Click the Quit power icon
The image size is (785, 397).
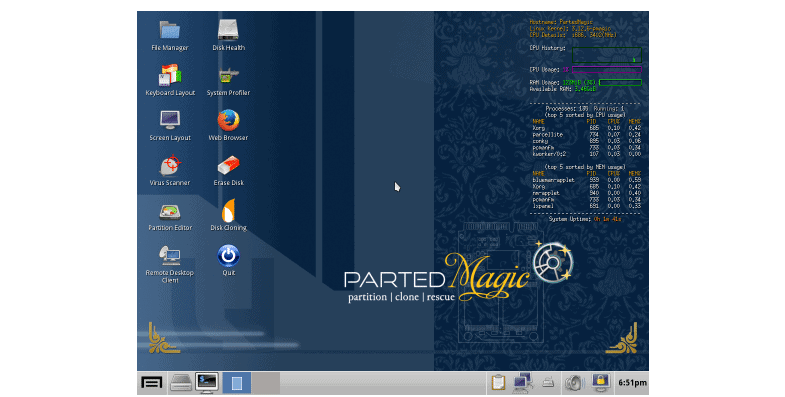[228, 260]
